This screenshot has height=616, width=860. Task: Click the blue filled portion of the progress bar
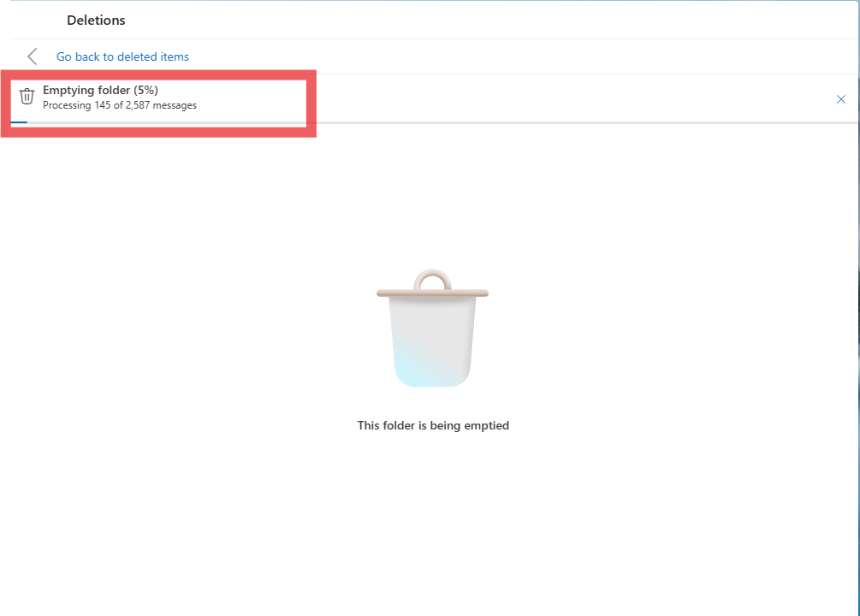[19, 122]
